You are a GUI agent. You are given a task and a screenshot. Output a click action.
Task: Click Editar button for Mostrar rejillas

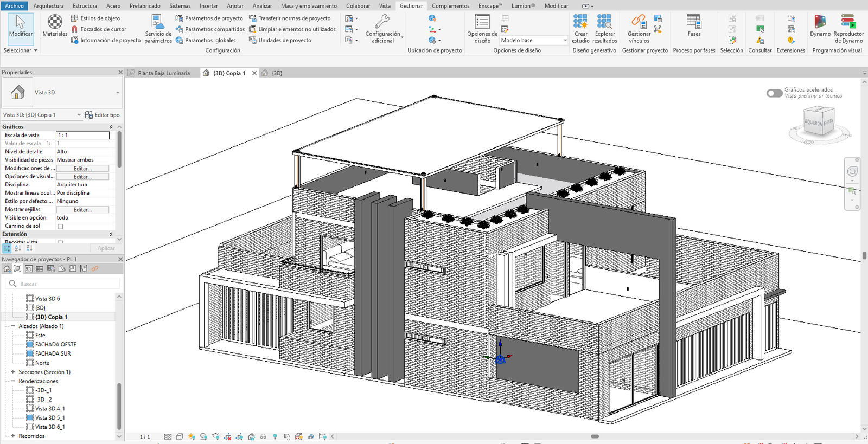click(83, 210)
